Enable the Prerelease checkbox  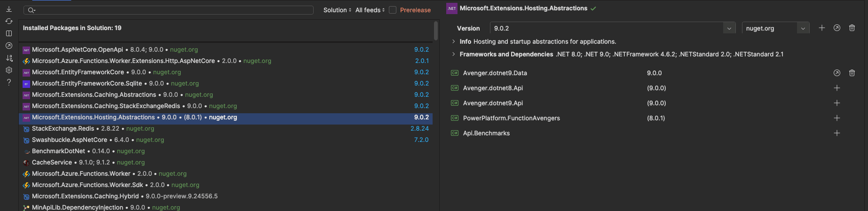click(x=393, y=10)
